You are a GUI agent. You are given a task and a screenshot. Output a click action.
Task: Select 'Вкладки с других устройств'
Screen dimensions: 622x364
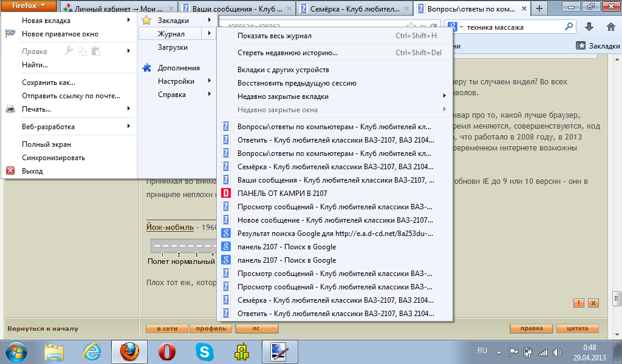(335, 70)
